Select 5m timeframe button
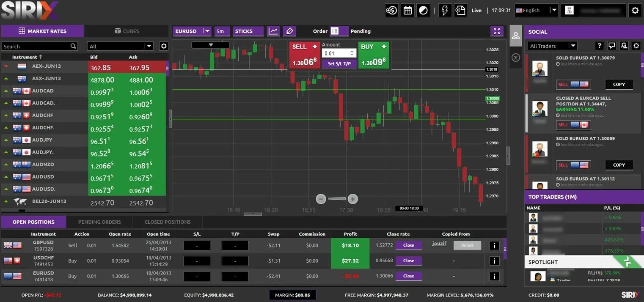This screenshot has height=302, width=644. point(222,31)
